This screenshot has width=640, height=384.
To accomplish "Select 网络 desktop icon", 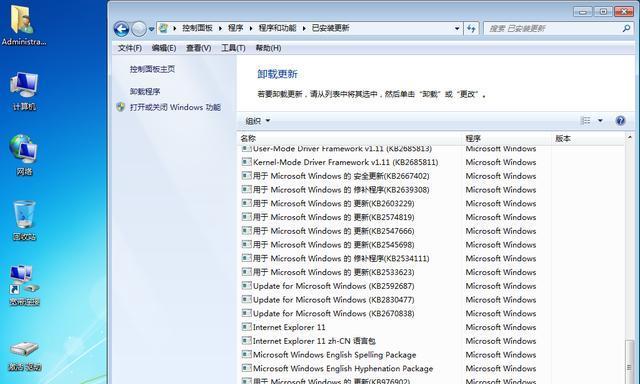I will tap(24, 155).
